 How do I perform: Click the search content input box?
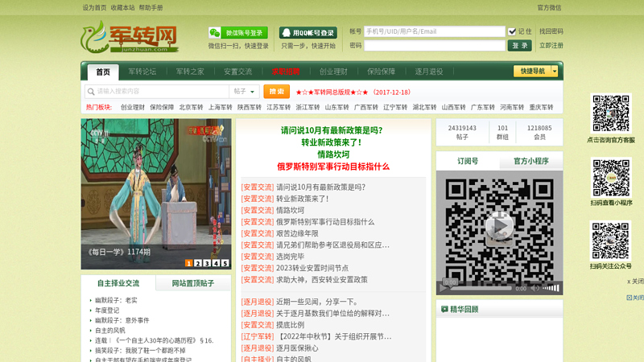click(x=162, y=92)
